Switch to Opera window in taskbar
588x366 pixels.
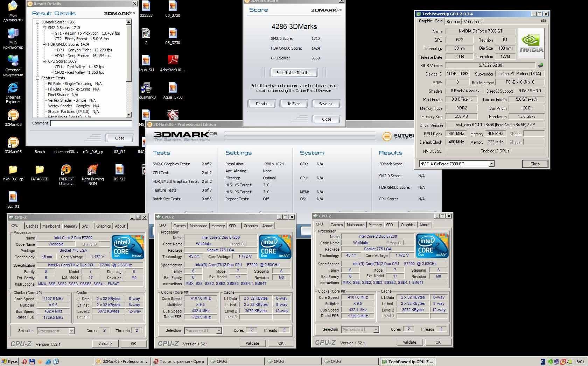pyautogui.click(x=179, y=361)
